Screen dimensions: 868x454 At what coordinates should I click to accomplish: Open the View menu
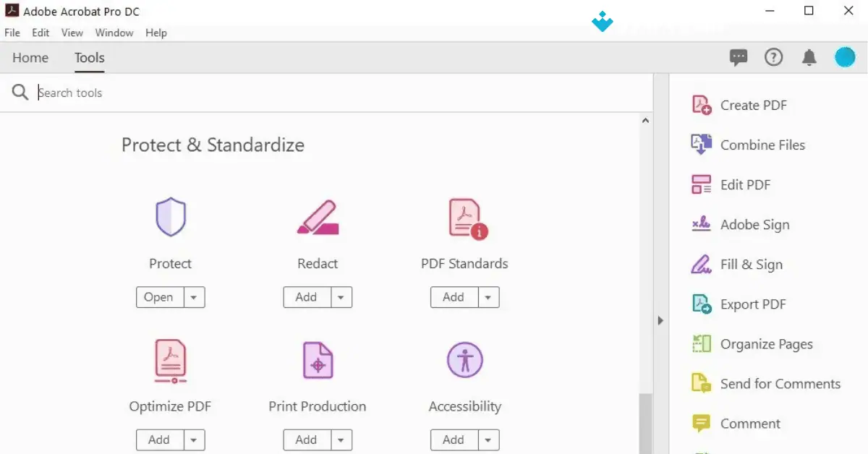point(72,33)
